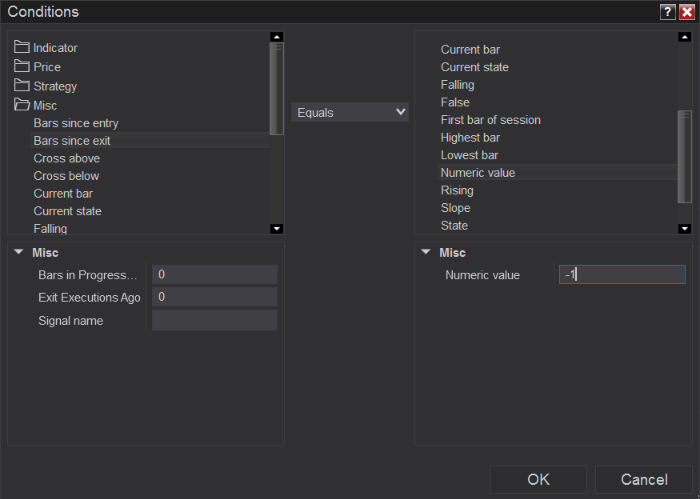
Task: Collapse the right Misc properties section
Action: [426, 252]
